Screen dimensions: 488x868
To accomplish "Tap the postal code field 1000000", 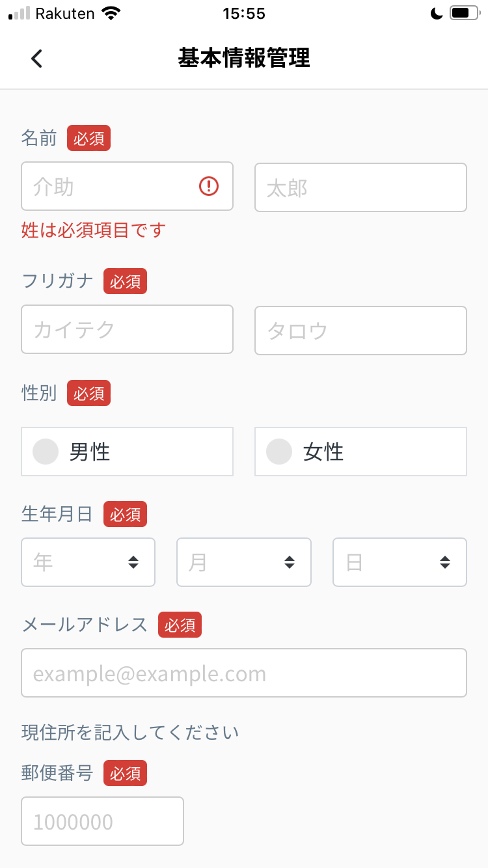I will click(x=103, y=821).
